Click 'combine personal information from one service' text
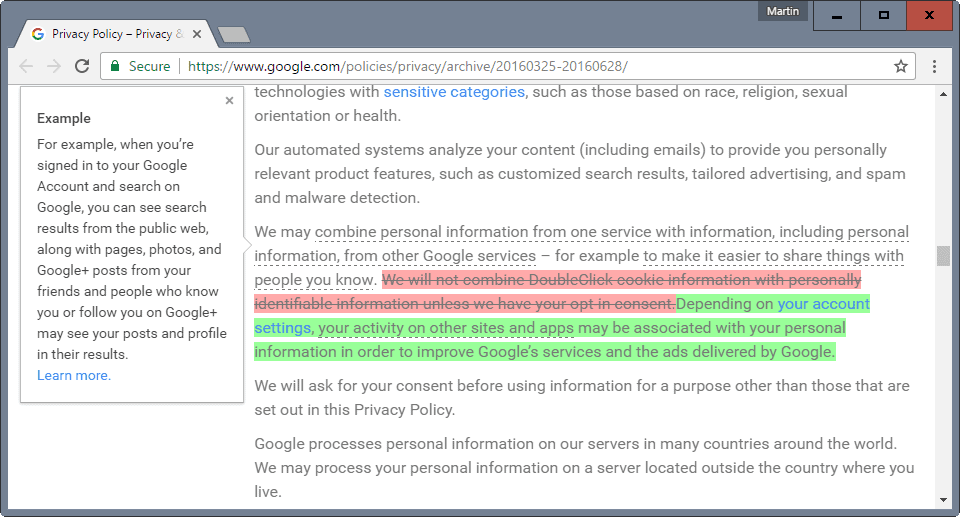Image resolution: width=960 pixels, height=517 pixels. [x=483, y=232]
